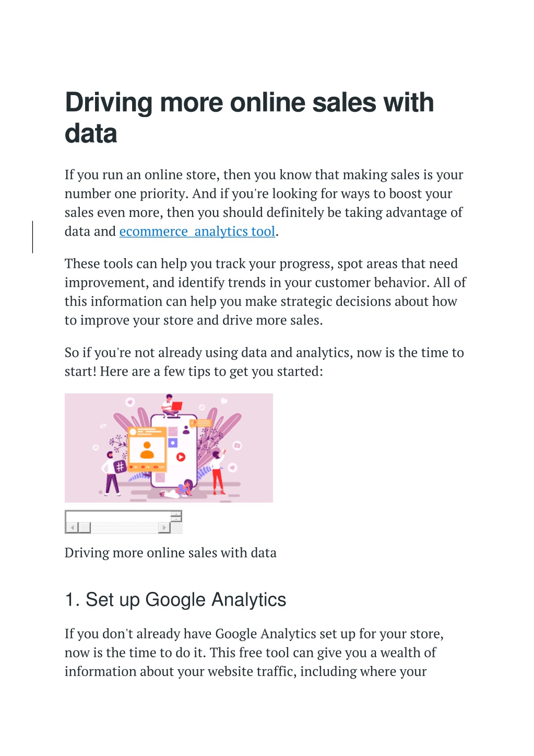Click the hashtag icon in the illustration
This screenshot has height=756, width=534.
click(x=120, y=467)
